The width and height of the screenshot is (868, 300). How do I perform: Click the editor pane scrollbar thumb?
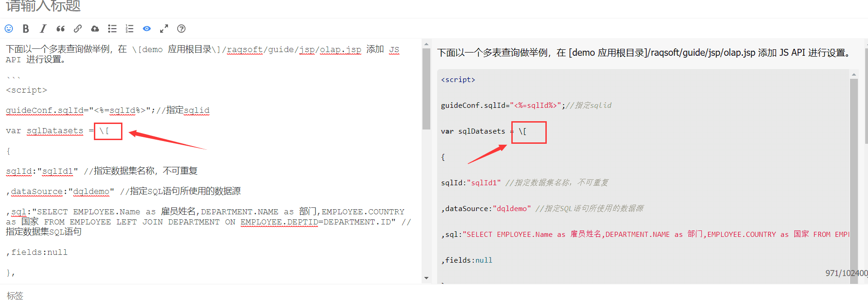[426, 89]
